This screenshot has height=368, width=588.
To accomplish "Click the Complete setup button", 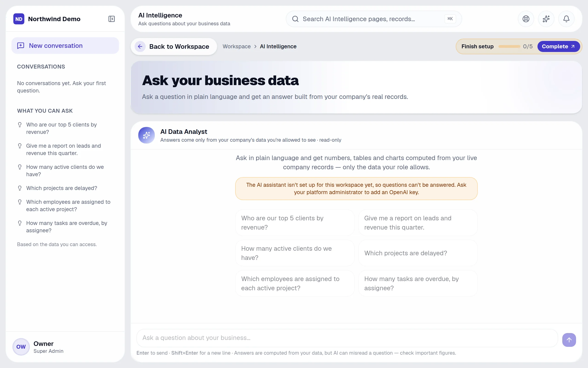I will [x=558, y=46].
